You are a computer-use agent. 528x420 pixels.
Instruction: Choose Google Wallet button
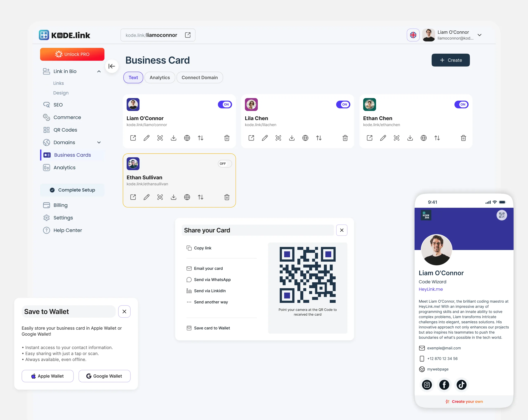click(104, 376)
